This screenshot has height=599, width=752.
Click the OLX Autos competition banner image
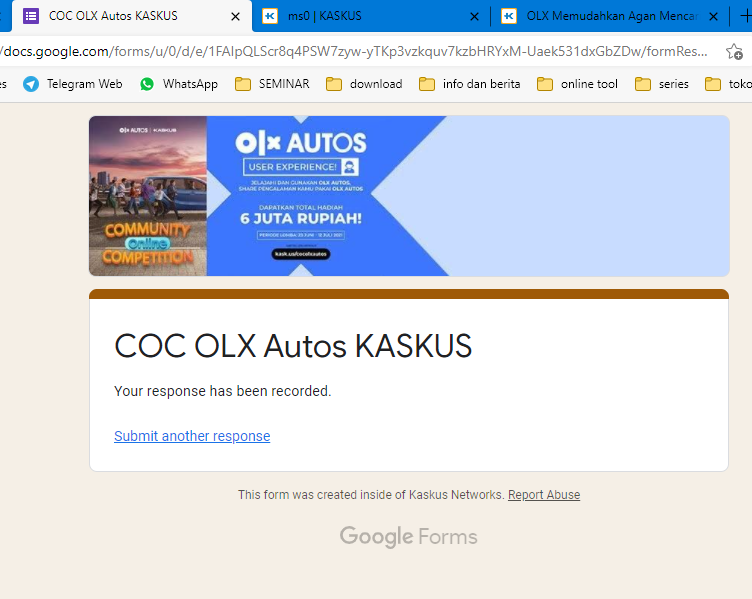[x=409, y=196]
